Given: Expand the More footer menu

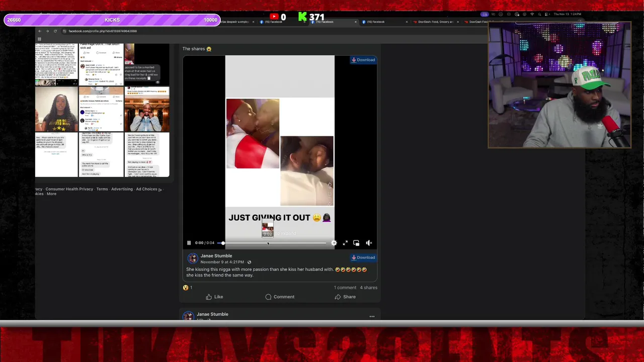Looking at the screenshot, I should click(x=51, y=194).
